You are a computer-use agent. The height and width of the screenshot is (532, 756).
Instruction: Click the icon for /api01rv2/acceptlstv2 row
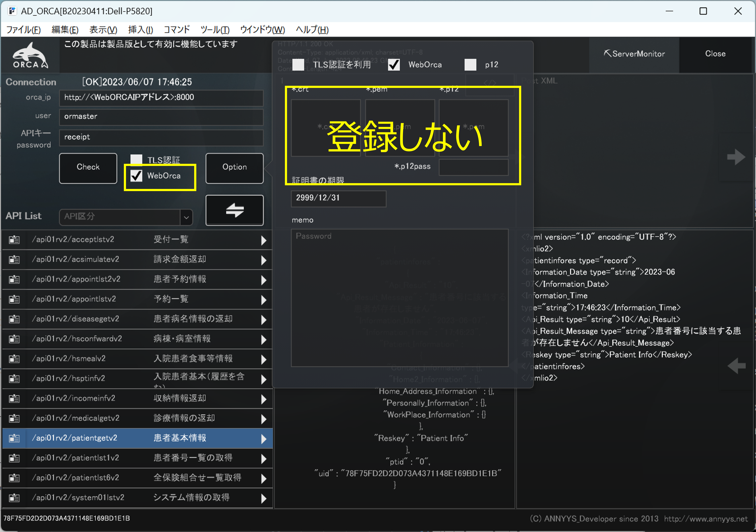(14, 240)
